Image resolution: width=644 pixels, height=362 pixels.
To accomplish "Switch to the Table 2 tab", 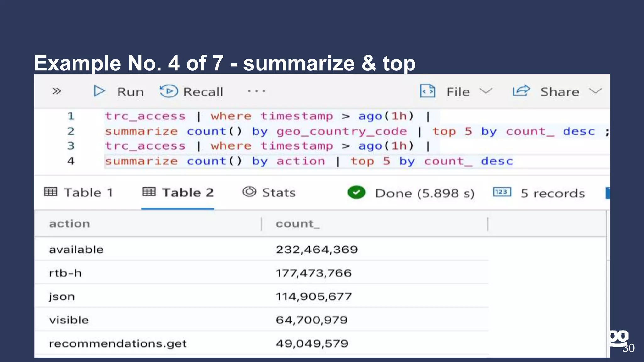I will [178, 192].
